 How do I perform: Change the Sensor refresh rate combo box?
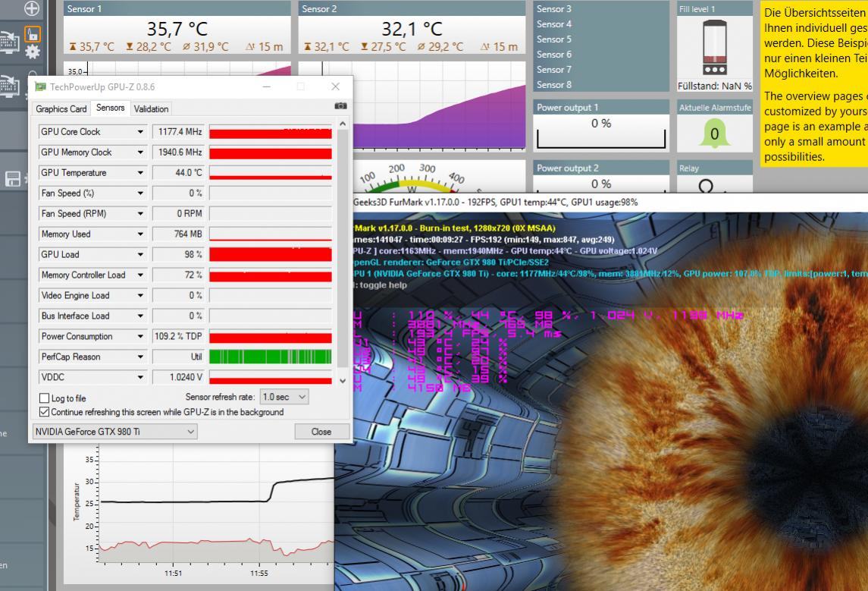pos(284,397)
